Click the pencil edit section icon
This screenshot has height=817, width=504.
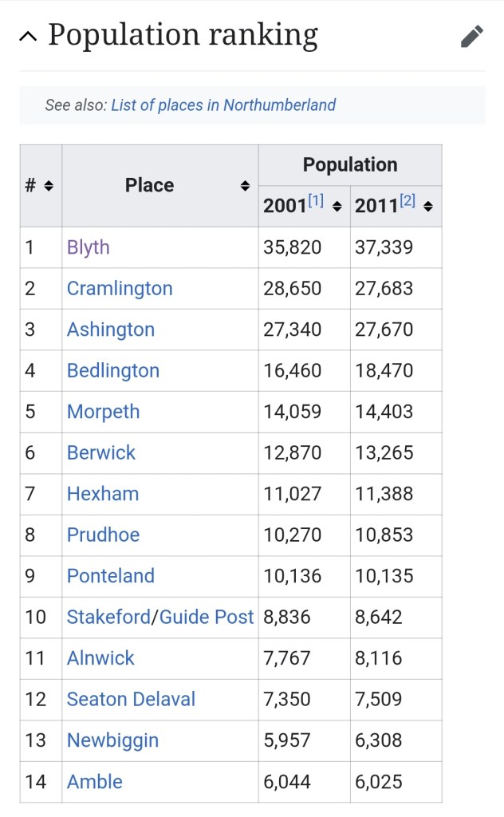[472, 36]
